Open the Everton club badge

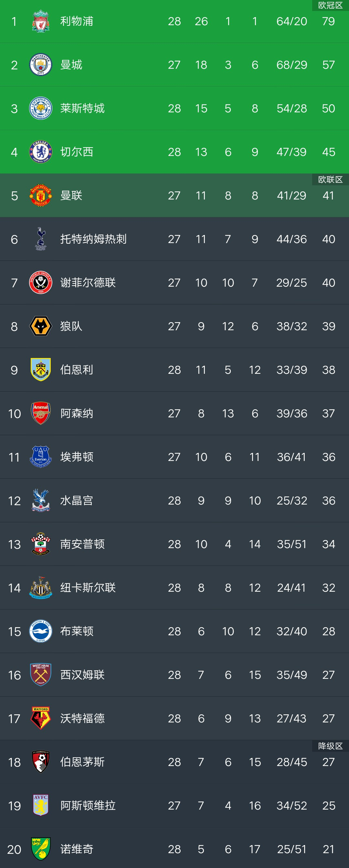click(41, 457)
